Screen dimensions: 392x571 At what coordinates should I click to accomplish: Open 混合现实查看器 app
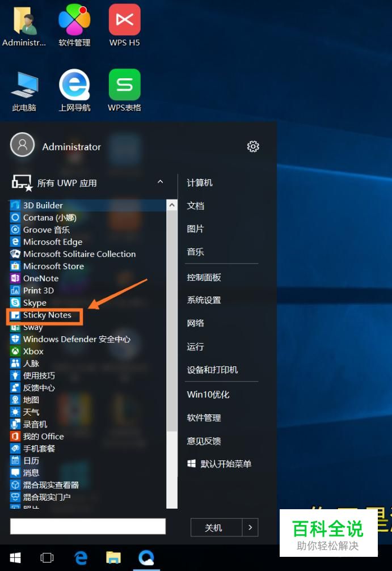87,485
